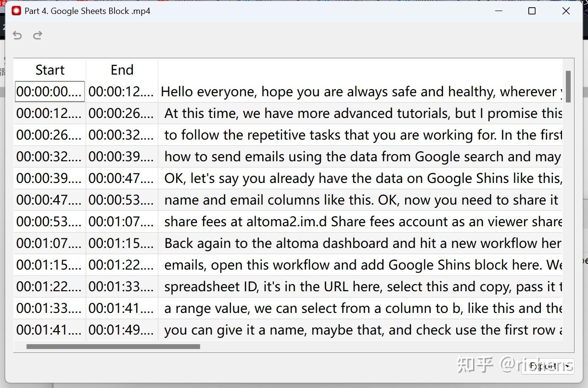The width and height of the screenshot is (588, 388).
Task: Click the end time 00:00:39 cell
Action: click(x=122, y=156)
